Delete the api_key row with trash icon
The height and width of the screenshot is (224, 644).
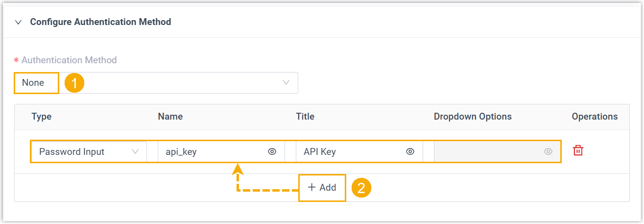tap(578, 151)
